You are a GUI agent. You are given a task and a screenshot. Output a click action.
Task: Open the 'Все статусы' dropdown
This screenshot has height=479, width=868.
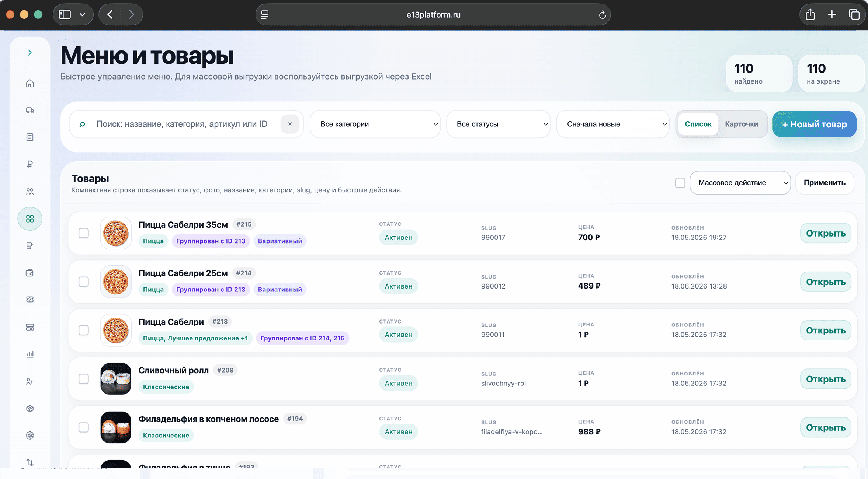point(498,124)
